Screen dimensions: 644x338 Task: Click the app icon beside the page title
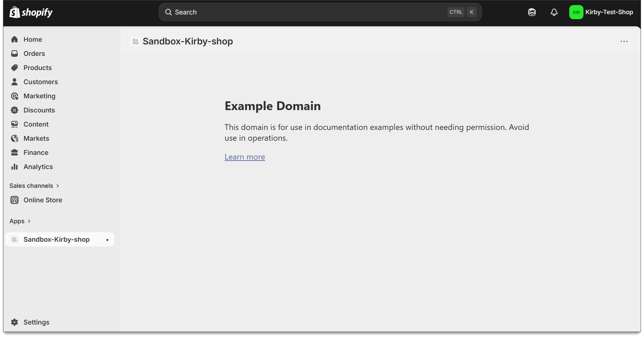pos(136,41)
